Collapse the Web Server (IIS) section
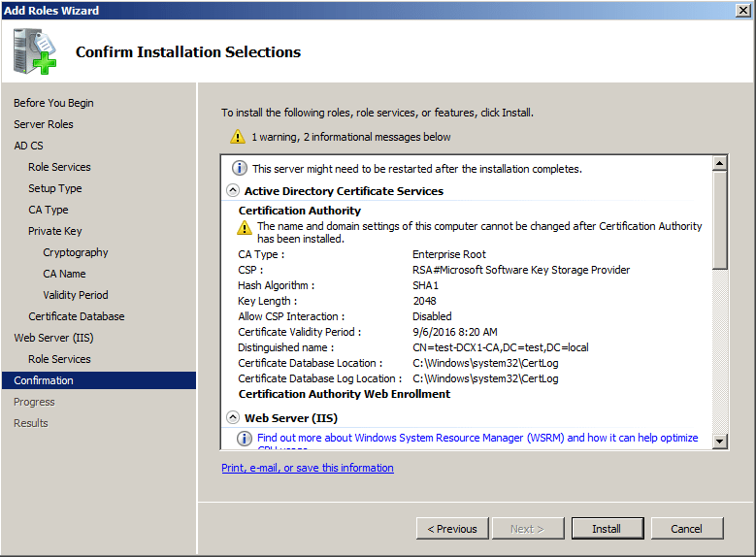756x557 pixels. coord(233,418)
